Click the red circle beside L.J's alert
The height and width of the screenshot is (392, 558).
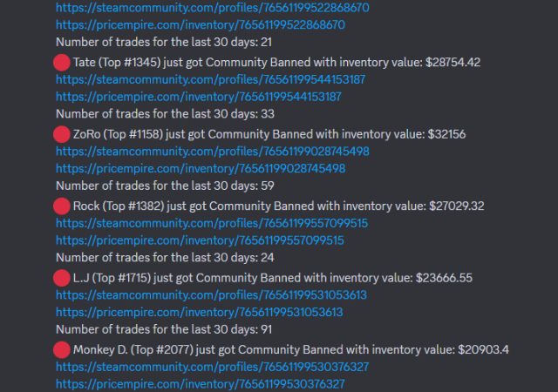pyautogui.click(x=62, y=278)
